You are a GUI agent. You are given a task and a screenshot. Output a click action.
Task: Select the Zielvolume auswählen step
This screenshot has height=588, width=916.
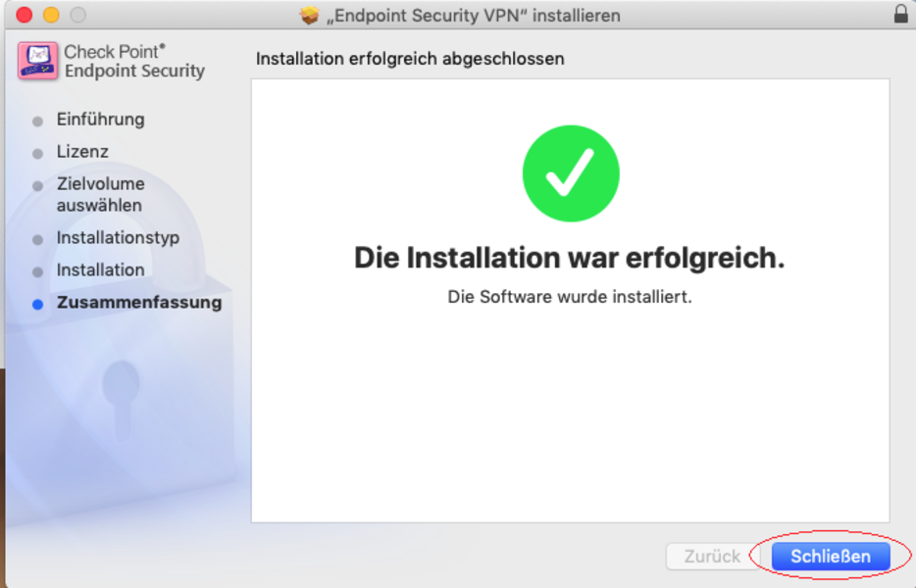100,194
